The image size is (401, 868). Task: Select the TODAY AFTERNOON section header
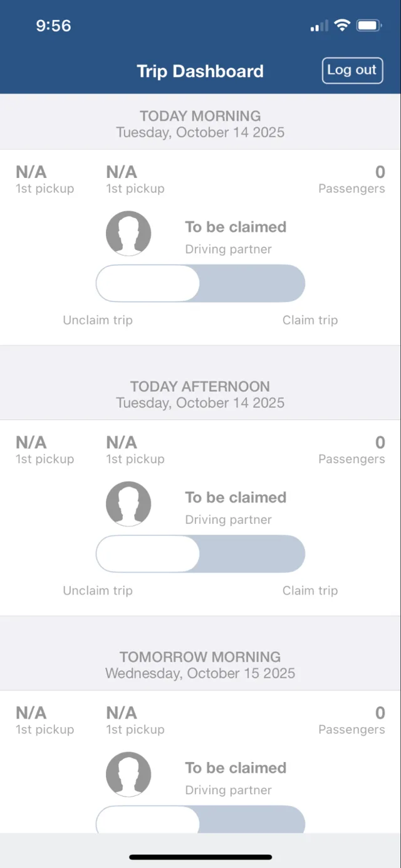click(200, 394)
